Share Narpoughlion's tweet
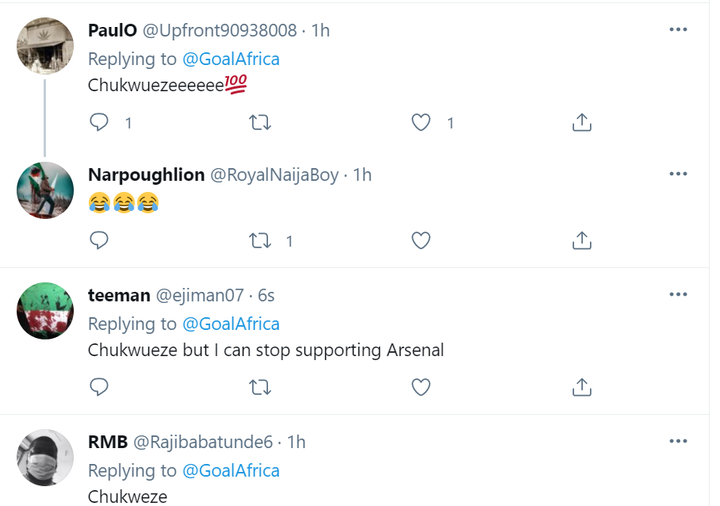The width and height of the screenshot is (720, 506). (582, 240)
